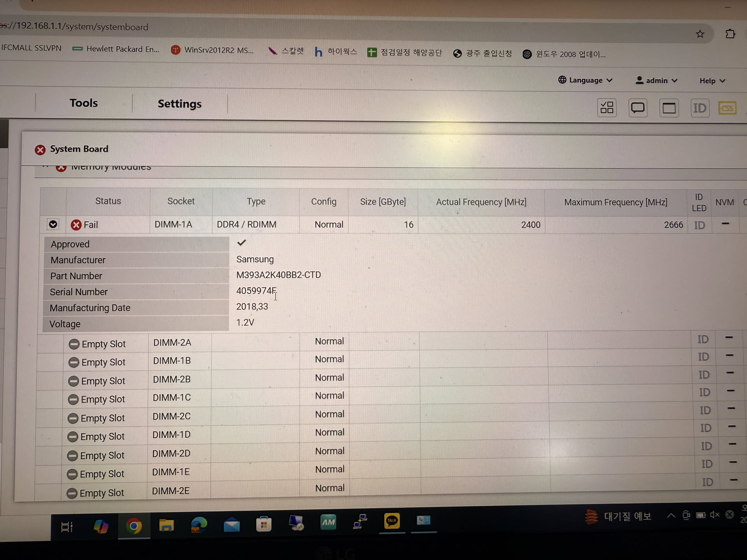Viewport: 747px width, 560px height.
Task: Click the window console icon in the toolbar
Action: point(668,108)
